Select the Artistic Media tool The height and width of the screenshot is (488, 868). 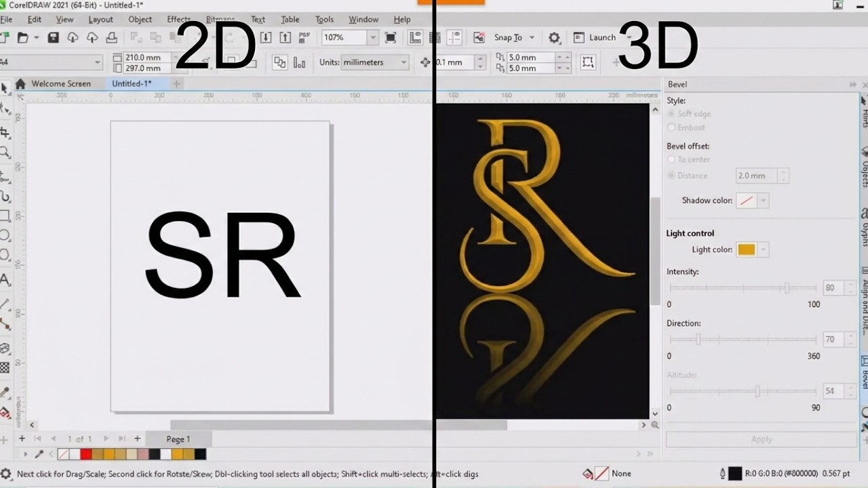[4, 197]
